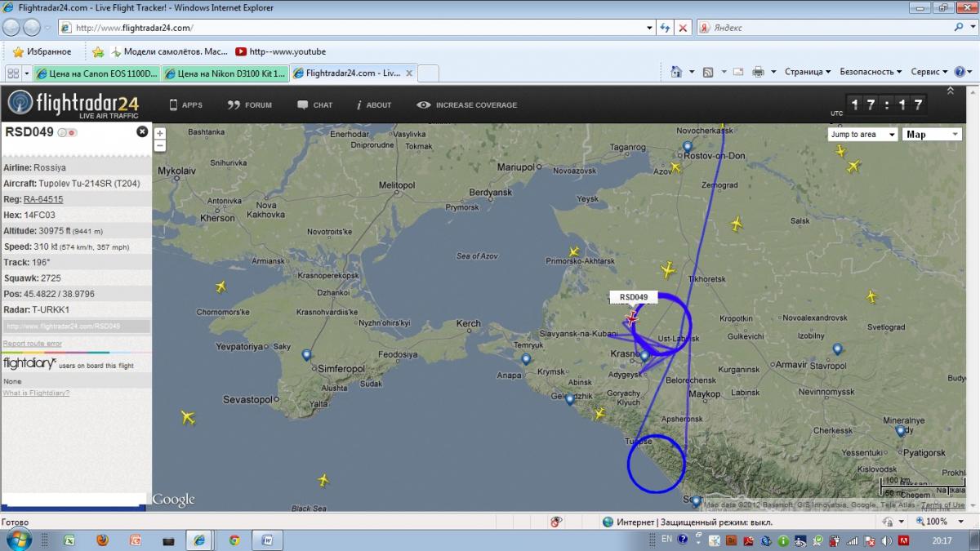Switch to the Цена на Canon EOS 1100D tab
The width and height of the screenshot is (980, 551).
[x=96, y=73]
